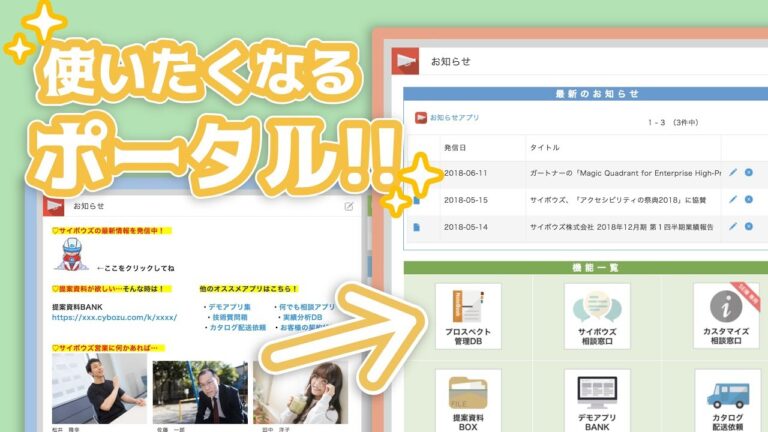Click the robot mascot image in left panel

pyautogui.click(x=72, y=254)
